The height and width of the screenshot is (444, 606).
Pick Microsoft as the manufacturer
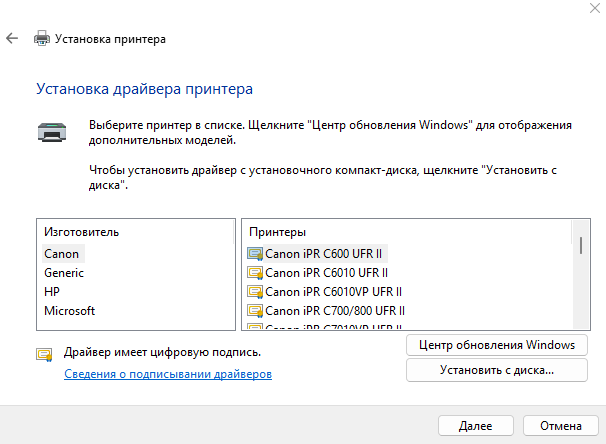tap(70, 311)
